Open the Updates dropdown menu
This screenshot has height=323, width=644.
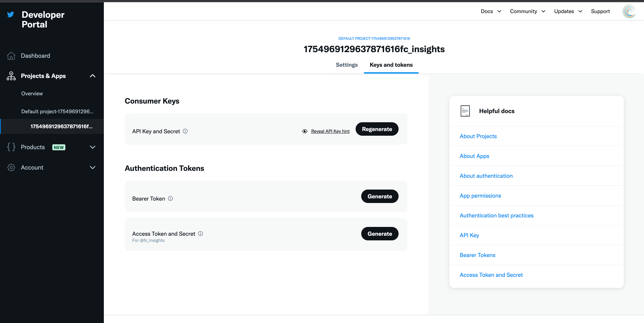568,11
